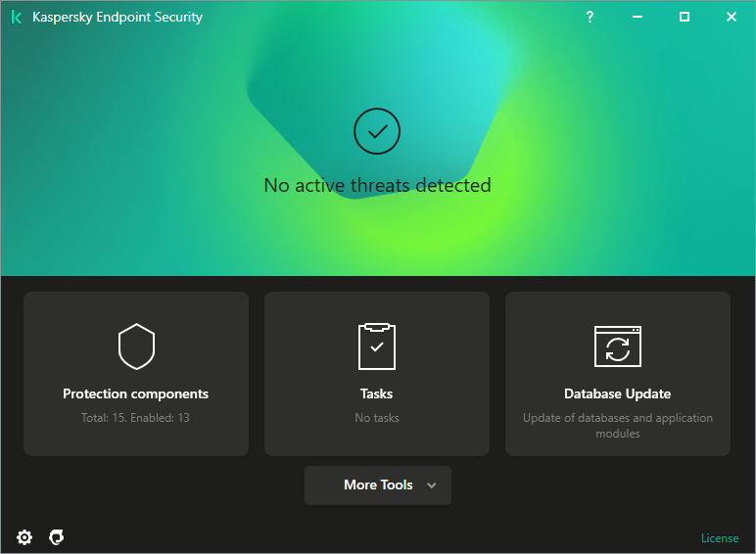Image resolution: width=756 pixels, height=554 pixels.
Task: Click 'Total: 15. Enabled: 13' status text
Action: pyautogui.click(x=136, y=418)
